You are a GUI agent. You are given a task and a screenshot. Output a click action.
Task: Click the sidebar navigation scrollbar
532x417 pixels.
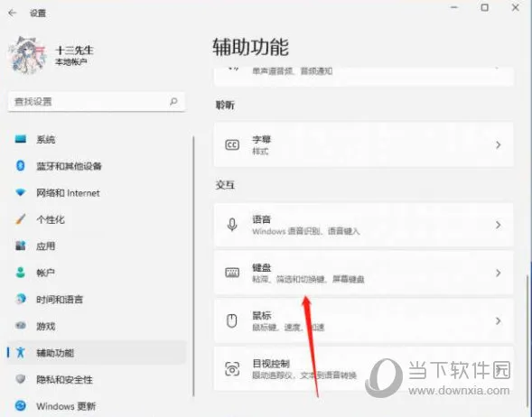pos(193,266)
